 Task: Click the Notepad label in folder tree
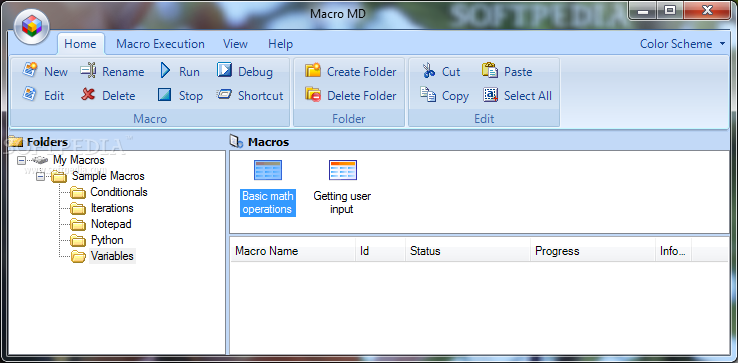[x=111, y=224]
